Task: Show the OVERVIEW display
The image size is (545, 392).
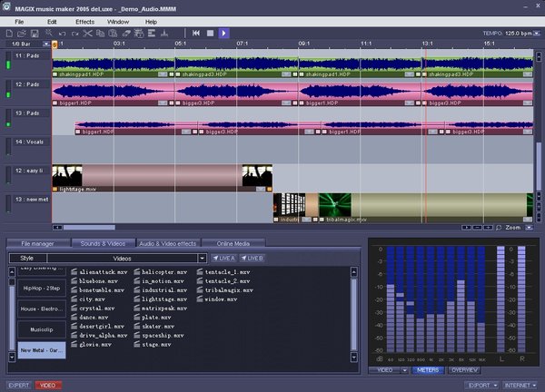Action: point(465,370)
